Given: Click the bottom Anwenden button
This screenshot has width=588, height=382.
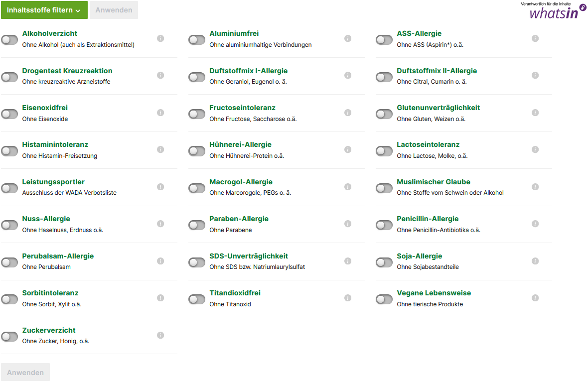Looking at the screenshot, I should tap(25, 372).
